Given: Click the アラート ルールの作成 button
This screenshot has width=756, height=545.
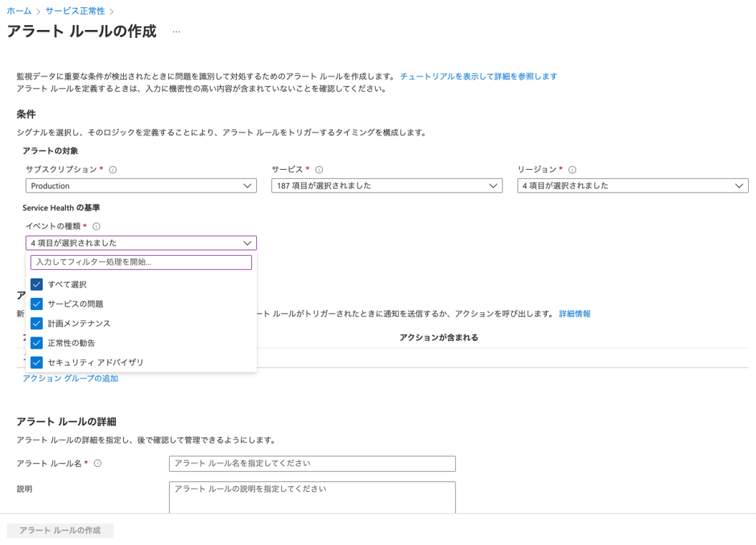Looking at the screenshot, I should point(60,531).
